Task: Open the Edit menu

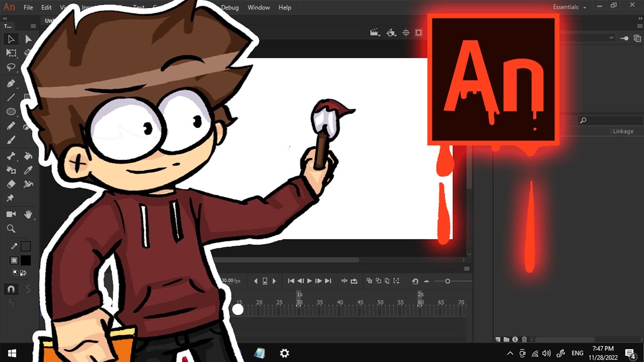Action: [x=46, y=8]
